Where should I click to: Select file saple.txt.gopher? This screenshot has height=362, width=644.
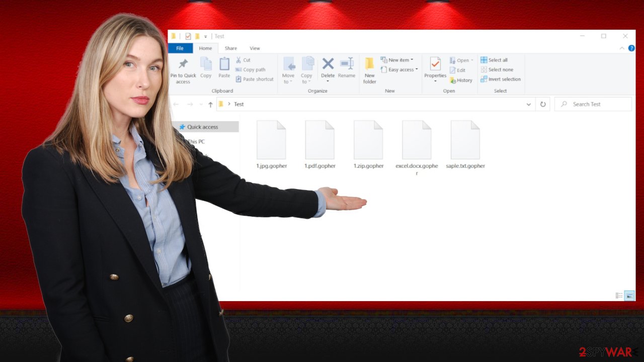(x=465, y=145)
